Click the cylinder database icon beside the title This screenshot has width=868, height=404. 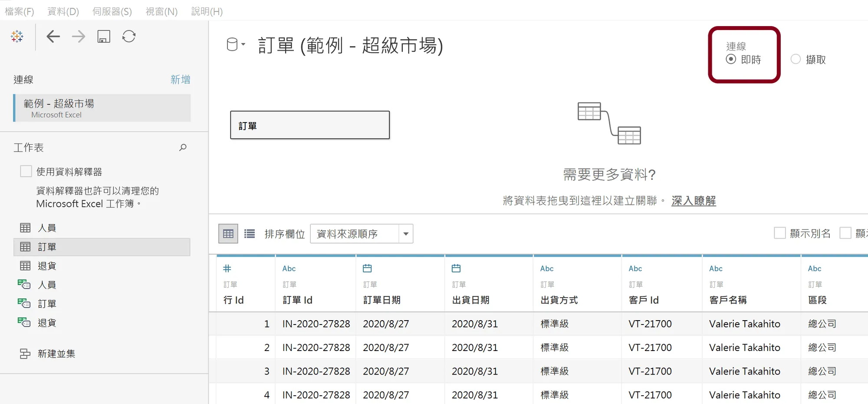[x=232, y=44]
